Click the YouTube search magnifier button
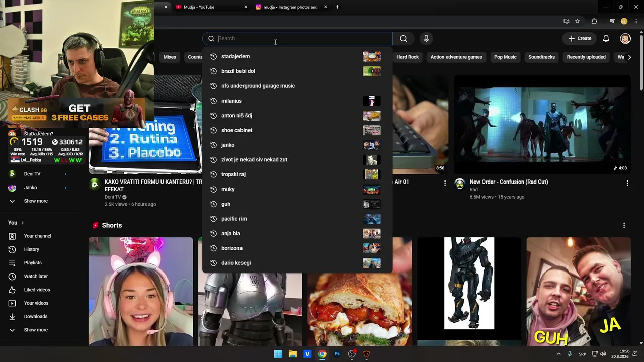Image resolution: width=644 pixels, height=362 pixels. pos(404,38)
